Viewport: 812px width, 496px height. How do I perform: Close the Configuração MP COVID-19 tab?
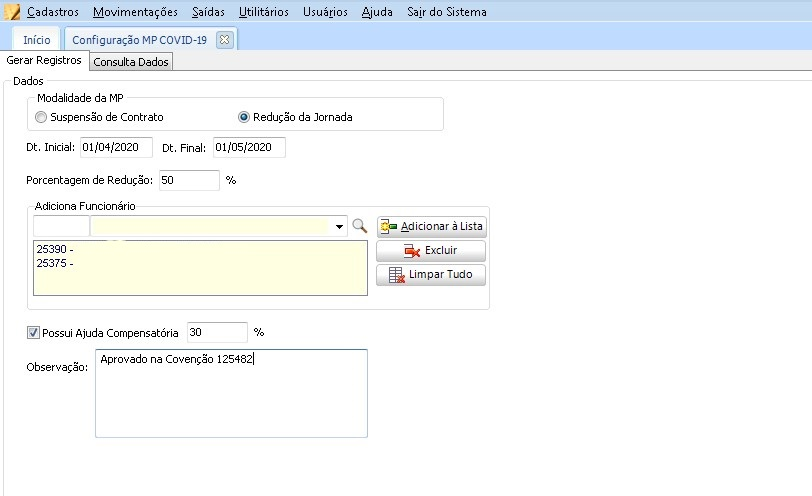[224, 39]
